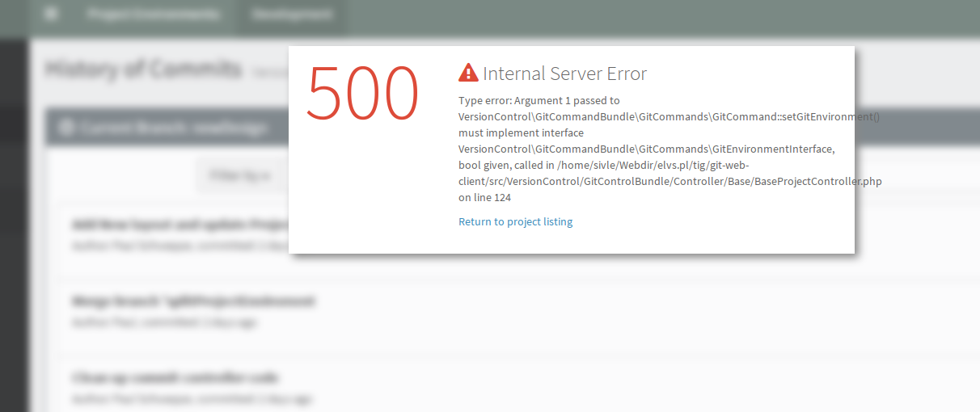Click the Internal Server Error heading

tap(564, 74)
